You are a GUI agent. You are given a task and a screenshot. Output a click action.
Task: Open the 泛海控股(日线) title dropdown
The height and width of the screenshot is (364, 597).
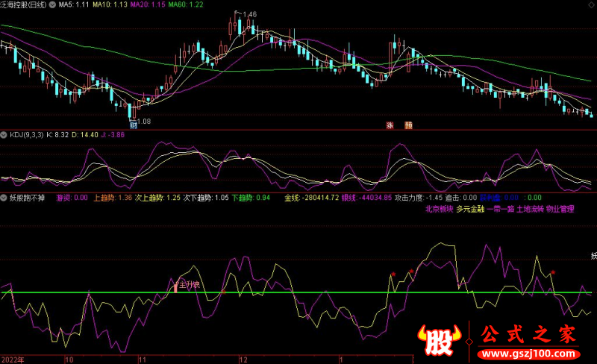pos(33,4)
